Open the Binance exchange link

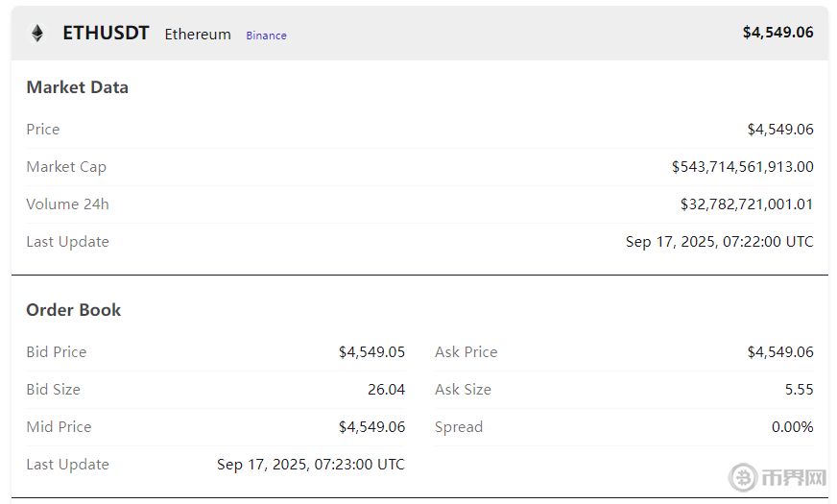point(266,36)
